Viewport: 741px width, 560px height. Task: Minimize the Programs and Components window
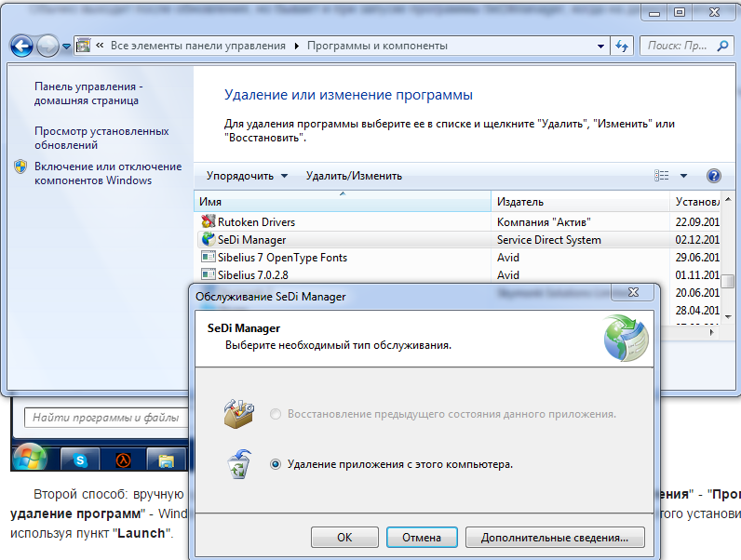pyautogui.click(x=654, y=13)
